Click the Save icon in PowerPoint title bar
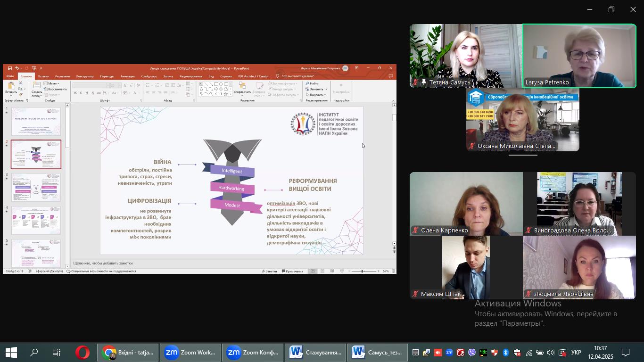 [9, 68]
